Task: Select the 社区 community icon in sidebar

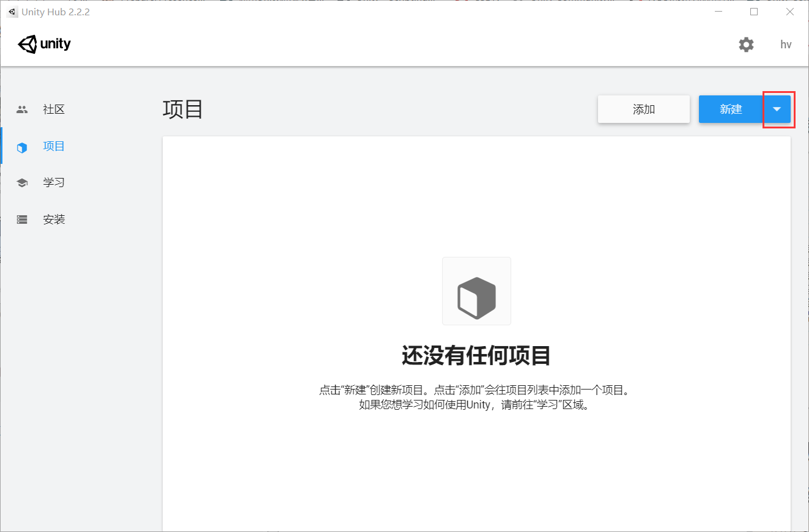Action: coord(22,108)
